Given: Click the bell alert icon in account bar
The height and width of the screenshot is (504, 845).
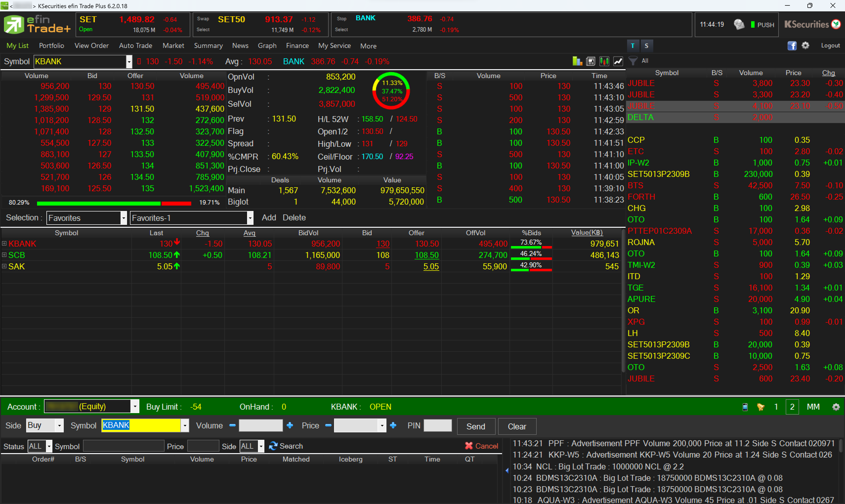Looking at the screenshot, I should point(761,406).
